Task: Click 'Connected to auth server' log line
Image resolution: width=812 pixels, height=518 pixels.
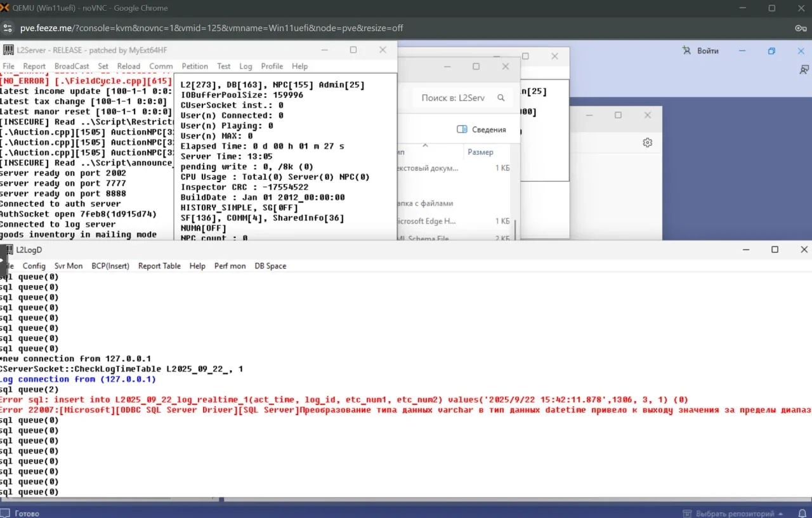Action: [x=60, y=204]
